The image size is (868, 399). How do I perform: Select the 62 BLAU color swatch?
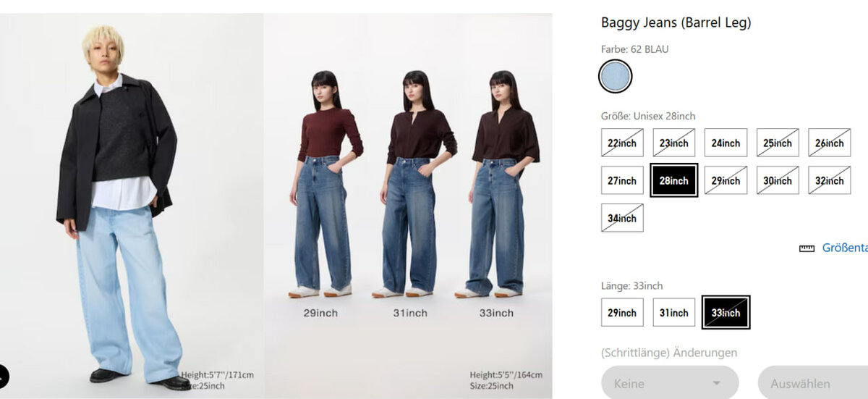(x=616, y=76)
